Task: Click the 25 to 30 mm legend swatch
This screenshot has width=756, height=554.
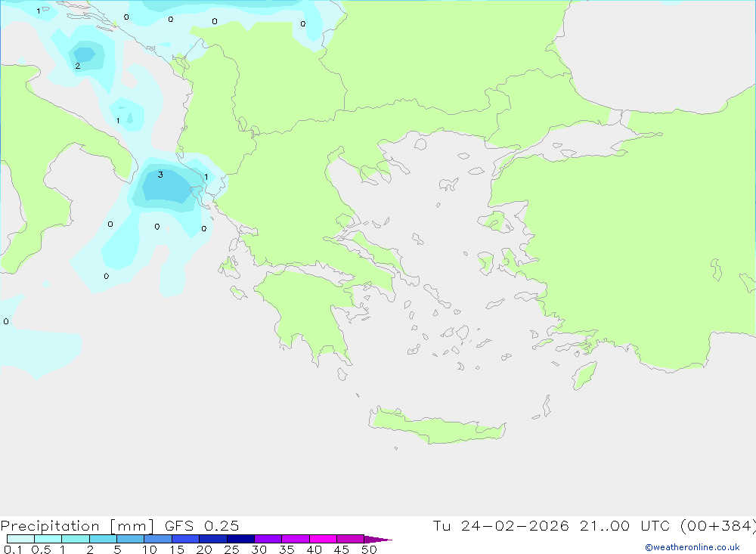Action: (240, 539)
